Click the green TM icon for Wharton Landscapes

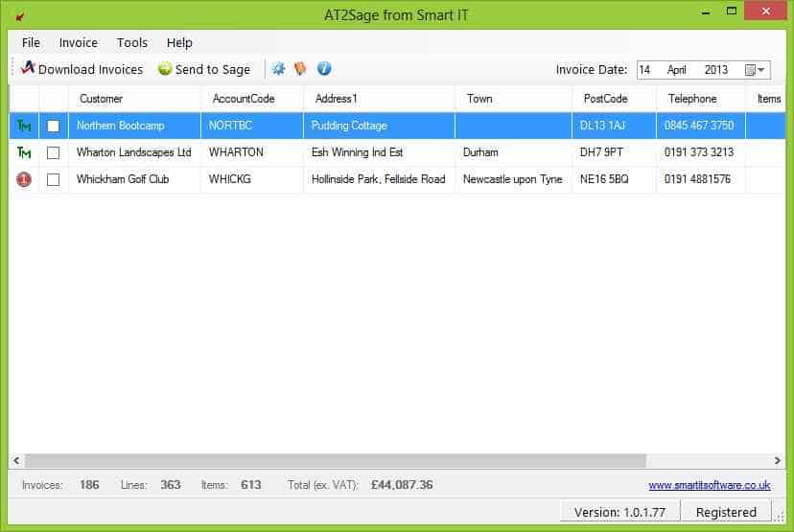(24, 152)
